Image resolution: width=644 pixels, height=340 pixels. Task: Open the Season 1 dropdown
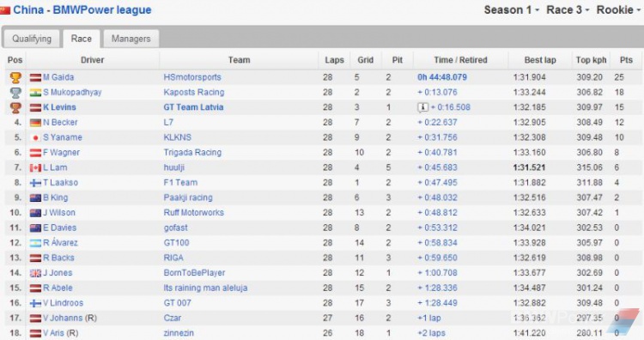click(512, 9)
